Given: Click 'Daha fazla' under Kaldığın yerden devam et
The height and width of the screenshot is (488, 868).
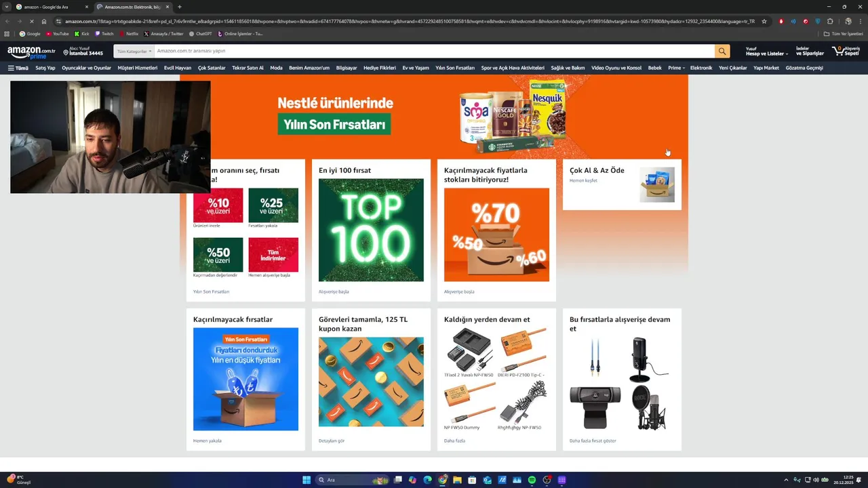Looking at the screenshot, I should coord(454,441).
